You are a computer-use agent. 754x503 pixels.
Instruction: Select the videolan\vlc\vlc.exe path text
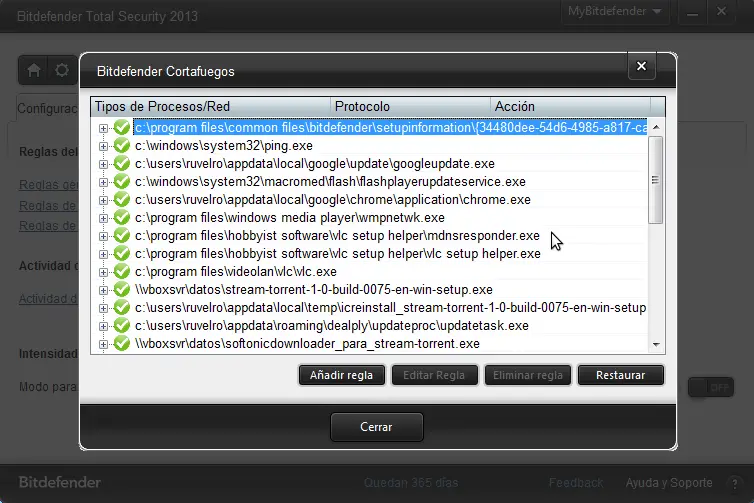tap(236, 272)
